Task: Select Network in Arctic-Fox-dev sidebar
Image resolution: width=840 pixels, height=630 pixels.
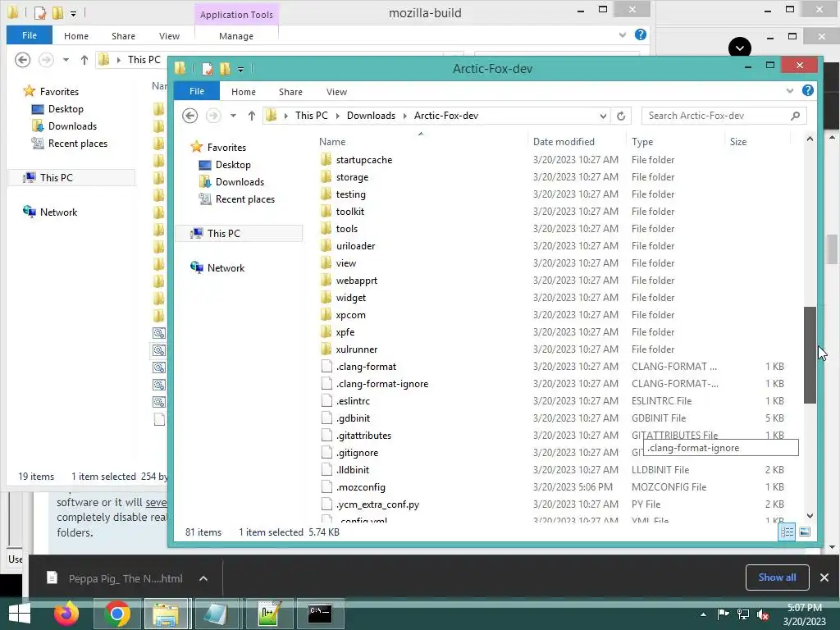Action: [226, 268]
